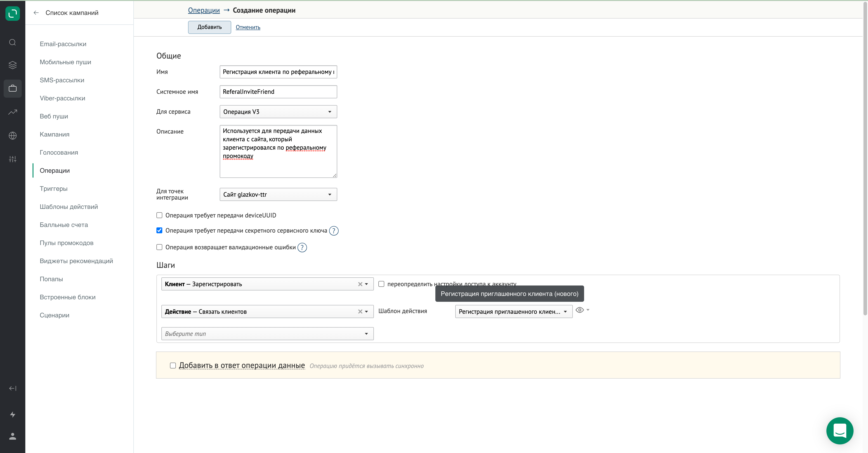Open help for validation errors option
This screenshot has height=453, width=868.
[302, 247]
